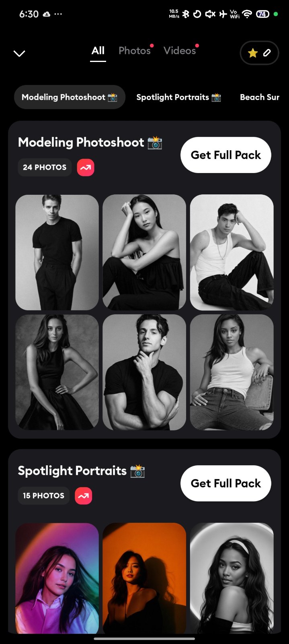Open the 24 PHOTOS badge
Image resolution: width=289 pixels, height=644 pixels.
[45, 167]
